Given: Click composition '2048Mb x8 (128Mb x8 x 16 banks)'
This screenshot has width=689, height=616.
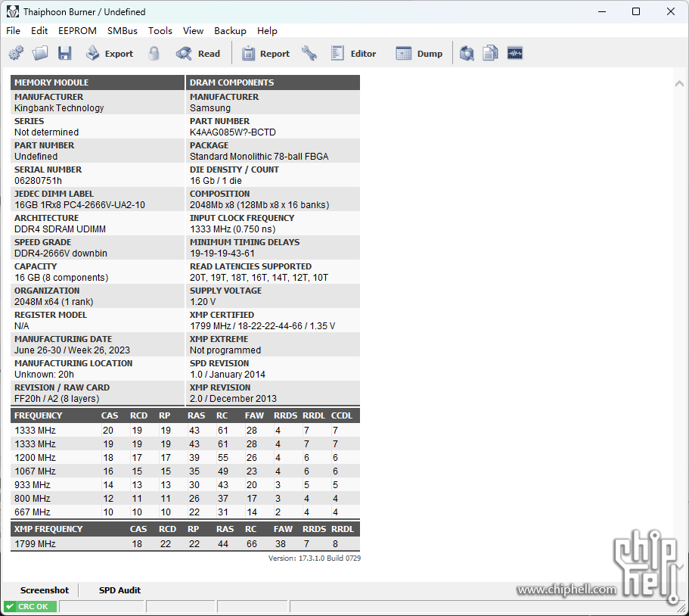Looking at the screenshot, I should click(x=259, y=205).
